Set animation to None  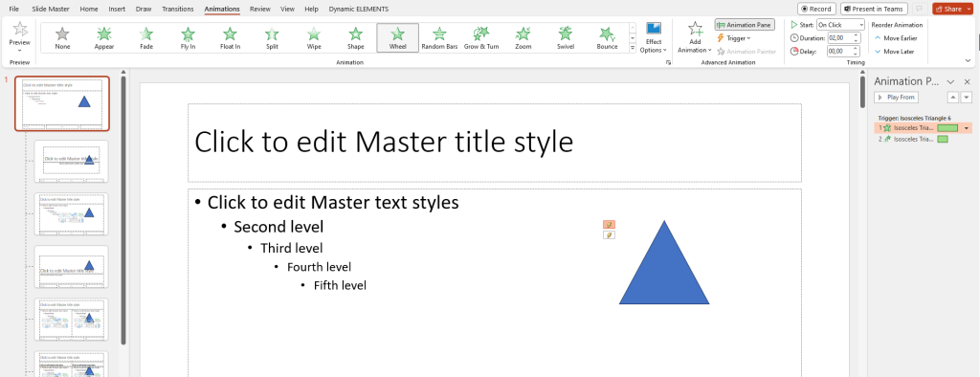coord(62,37)
